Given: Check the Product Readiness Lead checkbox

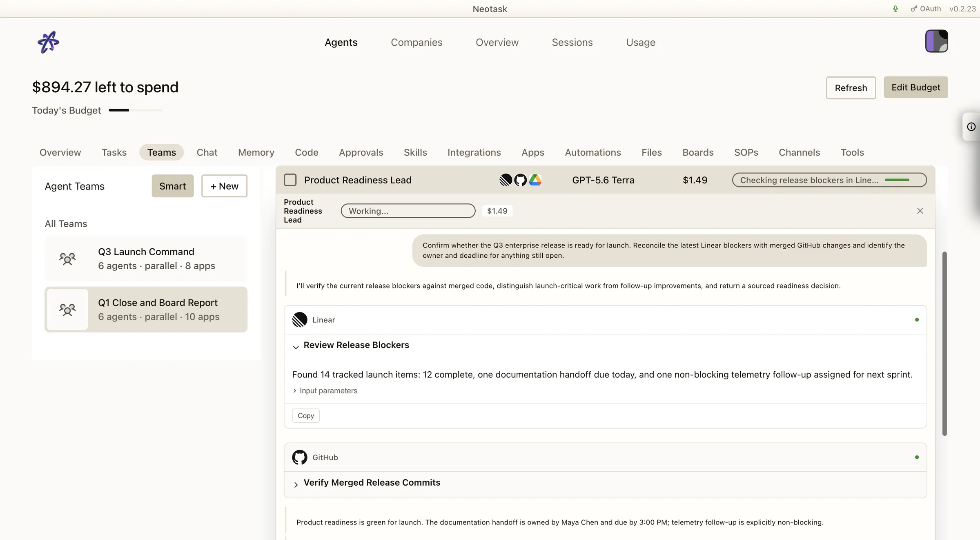Looking at the screenshot, I should click(290, 180).
